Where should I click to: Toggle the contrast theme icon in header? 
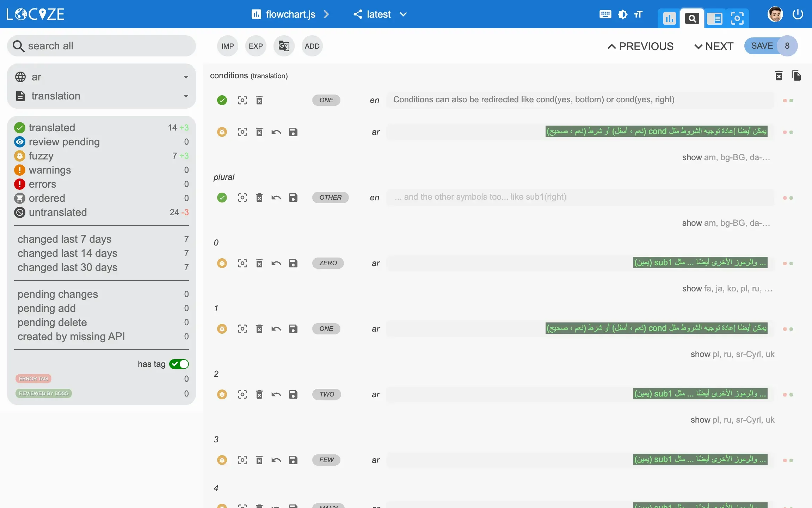click(622, 14)
